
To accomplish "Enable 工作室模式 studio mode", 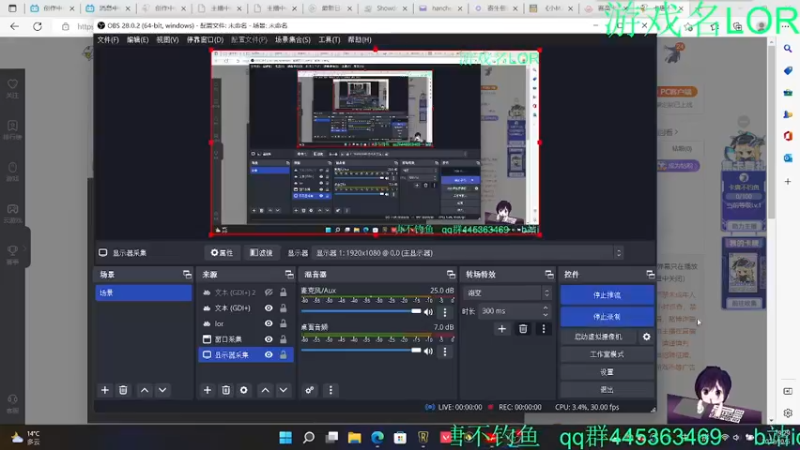I will pyautogui.click(x=607, y=355).
